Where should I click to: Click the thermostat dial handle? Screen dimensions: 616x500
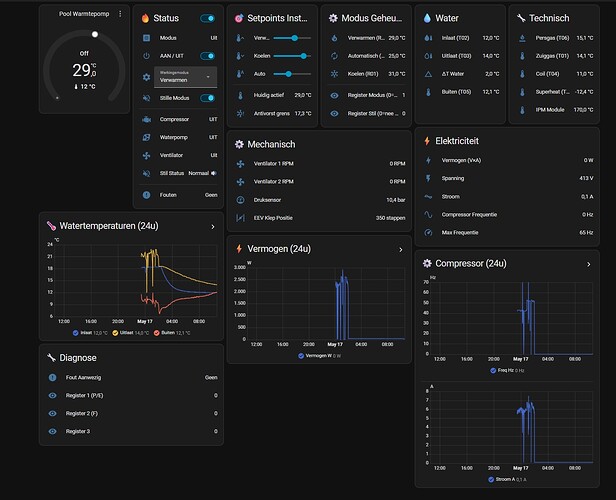pyautogui.click(x=95, y=34)
